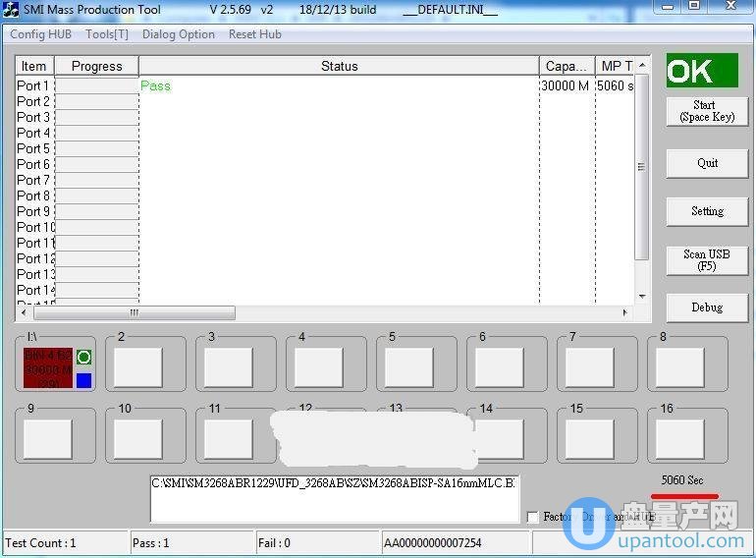Select port slot 2 box
Screen dimensions: 756x558
(138, 367)
